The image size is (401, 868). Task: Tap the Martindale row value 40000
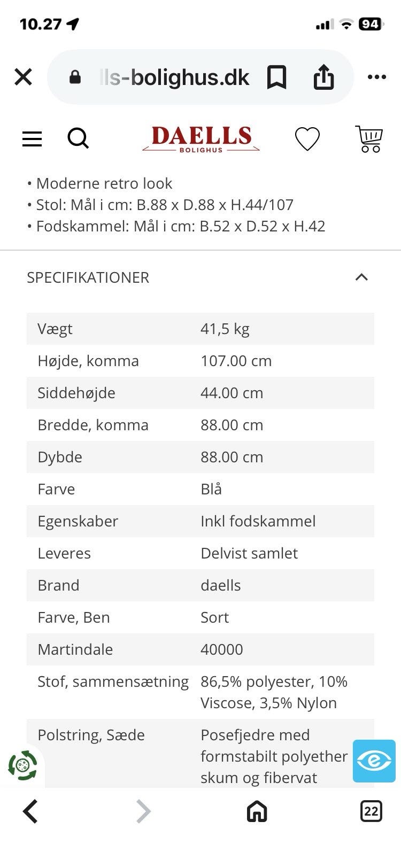click(x=222, y=649)
